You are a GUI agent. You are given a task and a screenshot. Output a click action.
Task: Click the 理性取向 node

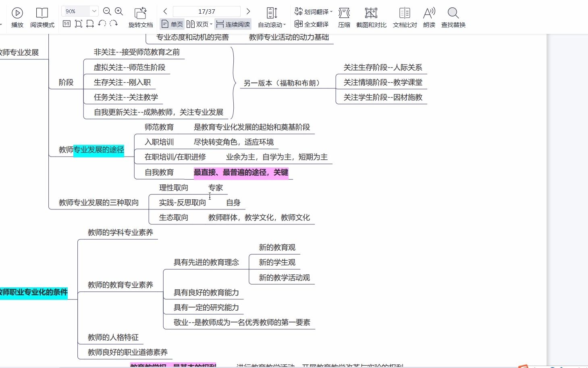[174, 188]
